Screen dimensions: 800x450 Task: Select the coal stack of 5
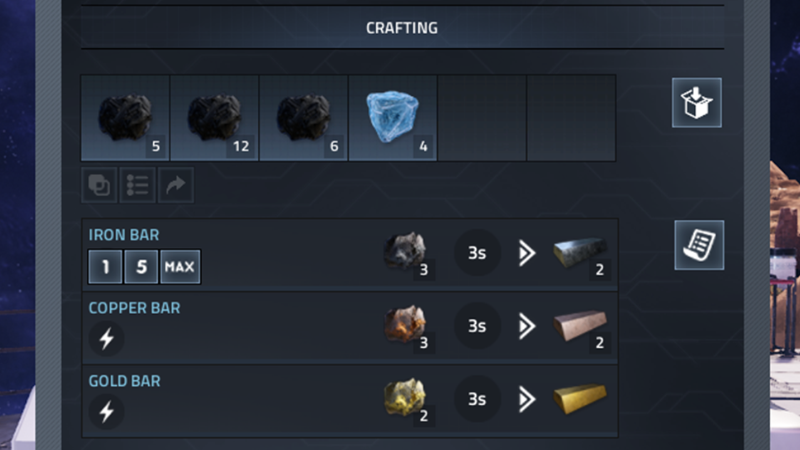[x=125, y=118]
